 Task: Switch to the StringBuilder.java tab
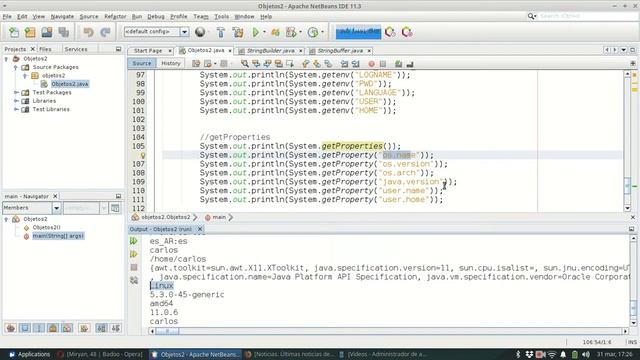pyautogui.click(x=270, y=51)
